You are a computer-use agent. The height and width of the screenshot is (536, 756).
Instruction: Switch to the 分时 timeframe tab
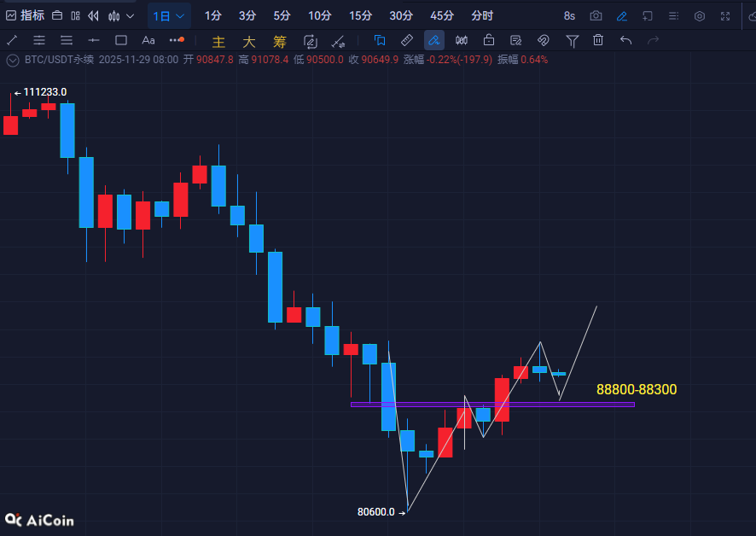[x=482, y=15]
